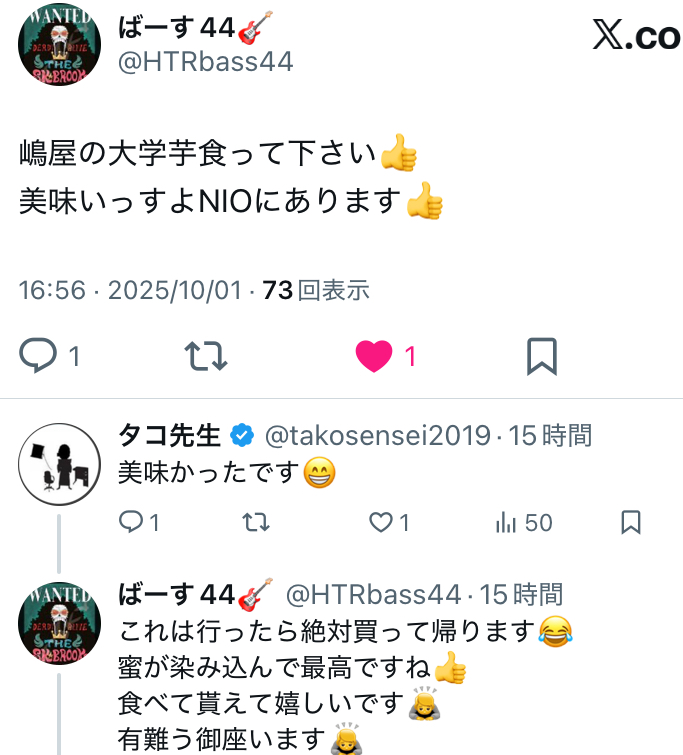The image size is (683, 755).
Task: Open the X.com logo link
Action: [637, 35]
